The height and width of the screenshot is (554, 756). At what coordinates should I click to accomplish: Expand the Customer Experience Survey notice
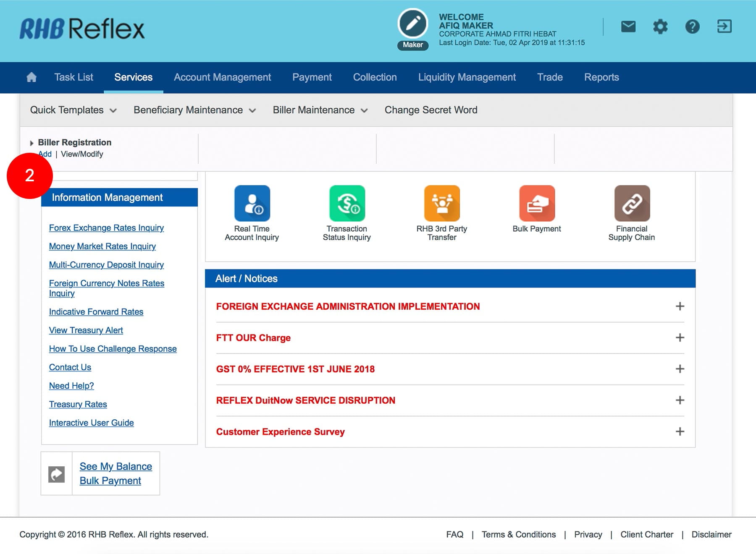[680, 431]
